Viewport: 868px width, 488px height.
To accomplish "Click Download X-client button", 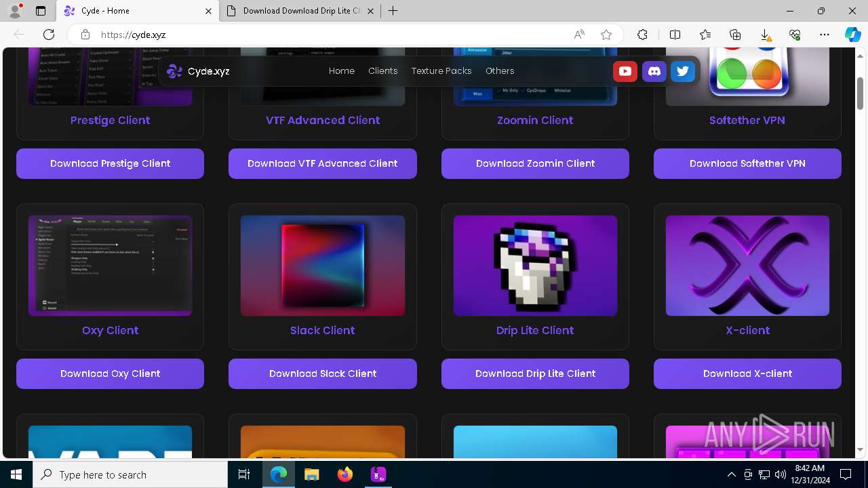I will pos(747,373).
